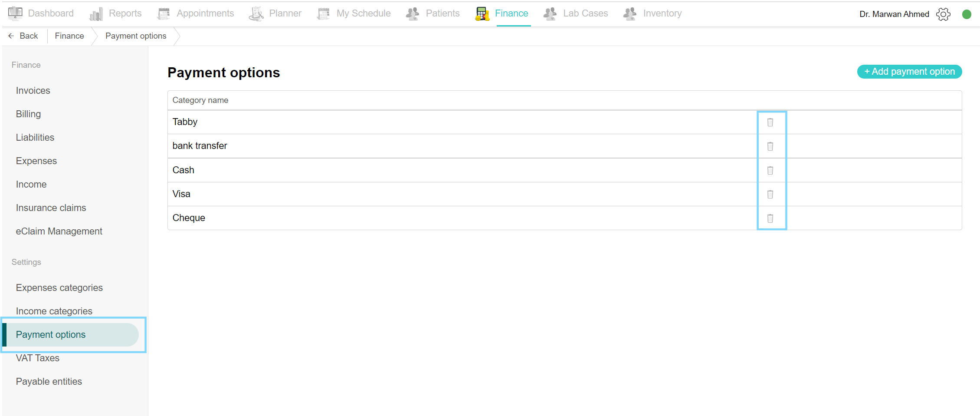Delete the Tabby payment option
Image resolution: width=980 pixels, height=416 pixels.
pyautogui.click(x=770, y=122)
